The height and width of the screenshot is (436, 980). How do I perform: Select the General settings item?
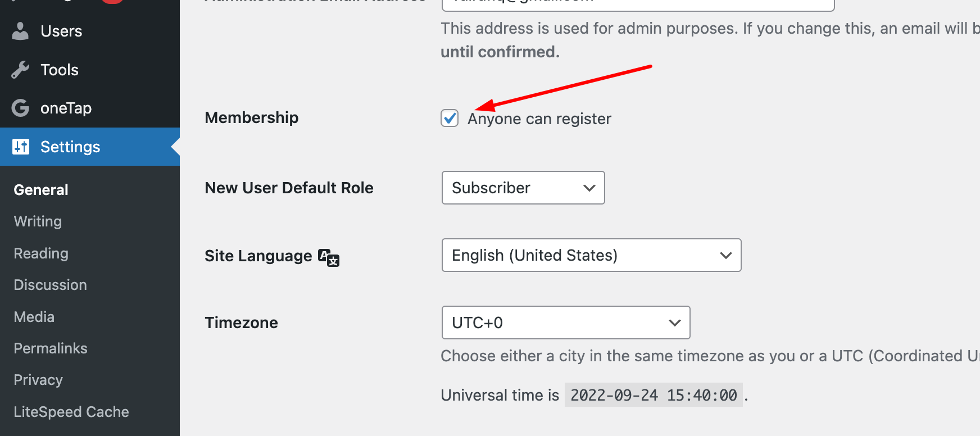coord(41,190)
